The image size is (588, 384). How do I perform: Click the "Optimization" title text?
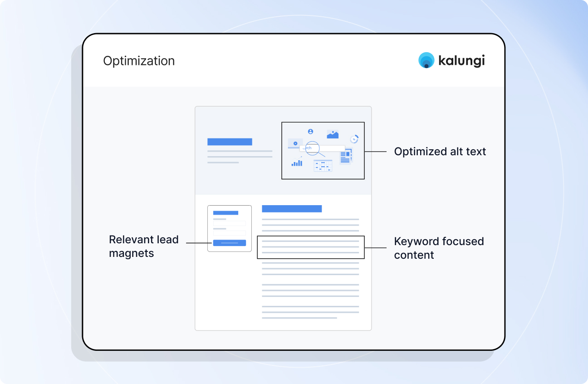pos(139,61)
